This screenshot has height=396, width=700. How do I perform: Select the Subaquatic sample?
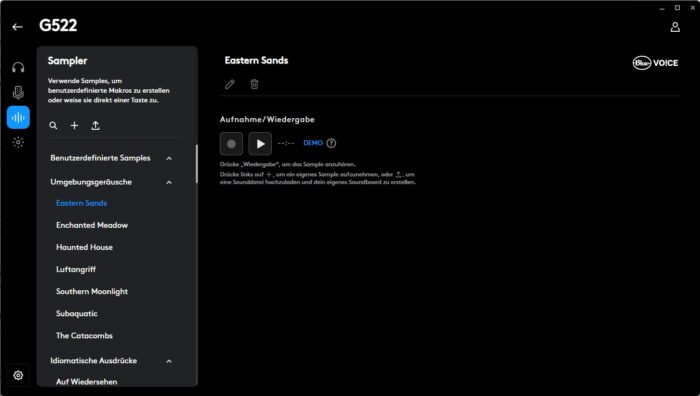(77, 313)
